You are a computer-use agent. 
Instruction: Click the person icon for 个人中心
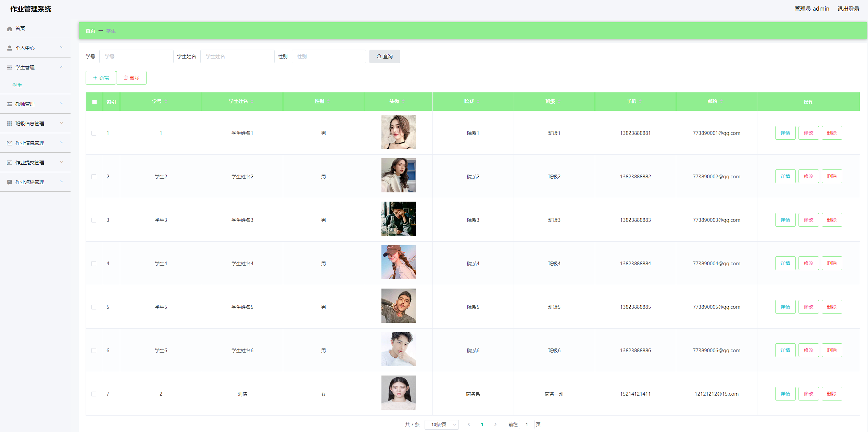coord(10,48)
